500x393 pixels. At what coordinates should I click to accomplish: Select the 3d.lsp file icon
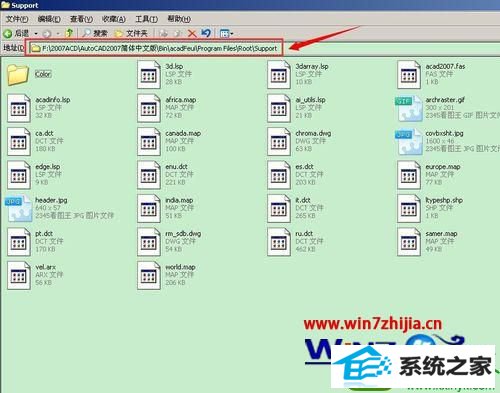point(149,74)
